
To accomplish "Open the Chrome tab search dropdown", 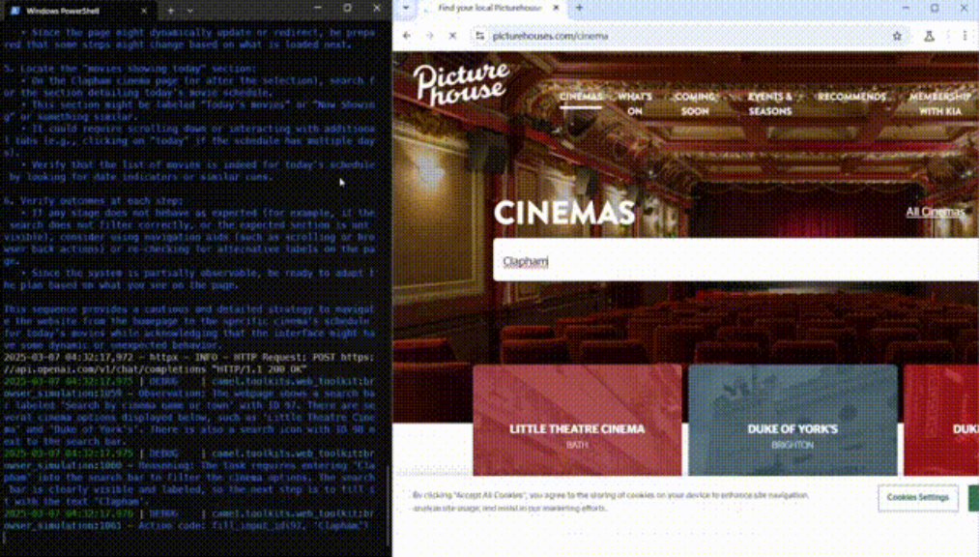I will [406, 8].
